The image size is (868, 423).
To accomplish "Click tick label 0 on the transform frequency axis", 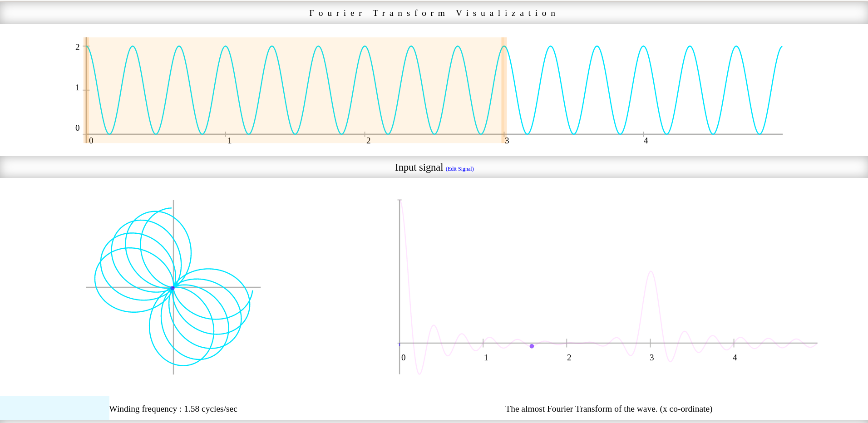I will (404, 358).
